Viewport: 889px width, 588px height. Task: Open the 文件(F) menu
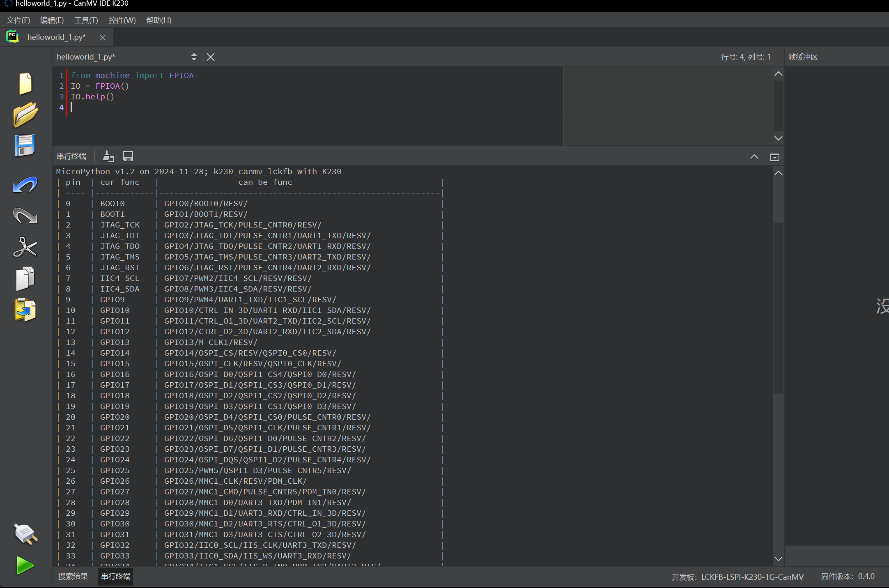pos(18,20)
